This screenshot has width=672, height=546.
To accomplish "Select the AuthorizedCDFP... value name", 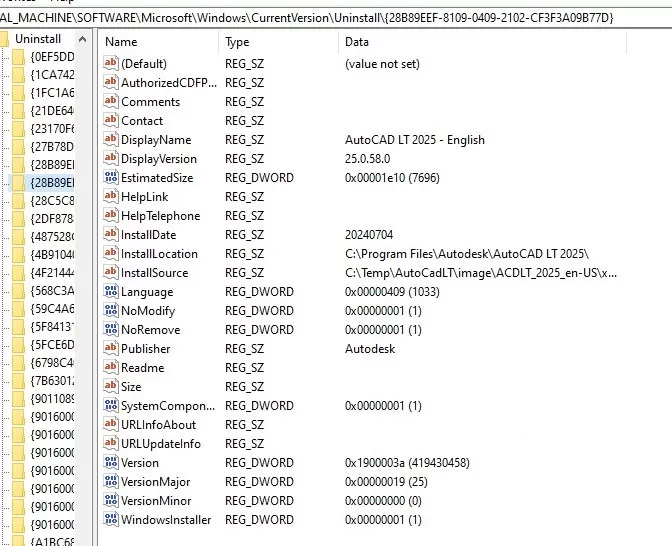I will pyautogui.click(x=169, y=82).
